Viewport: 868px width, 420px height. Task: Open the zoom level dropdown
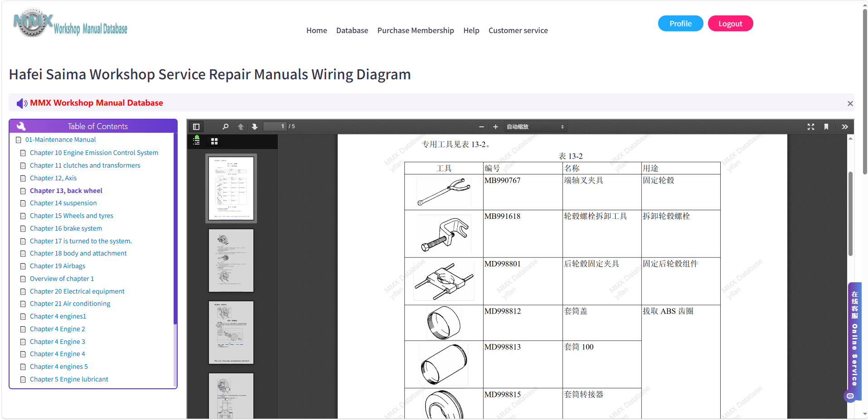click(x=535, y=127)
